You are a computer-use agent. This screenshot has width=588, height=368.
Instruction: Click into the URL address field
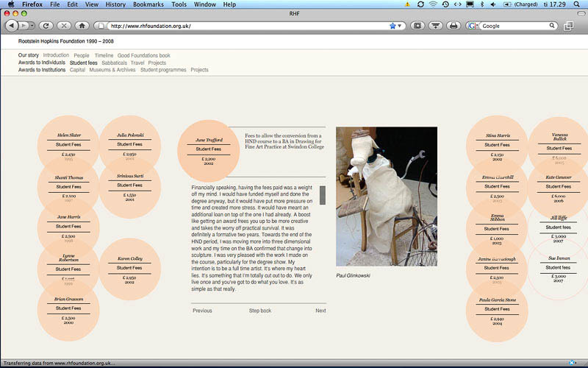[248, 26]
